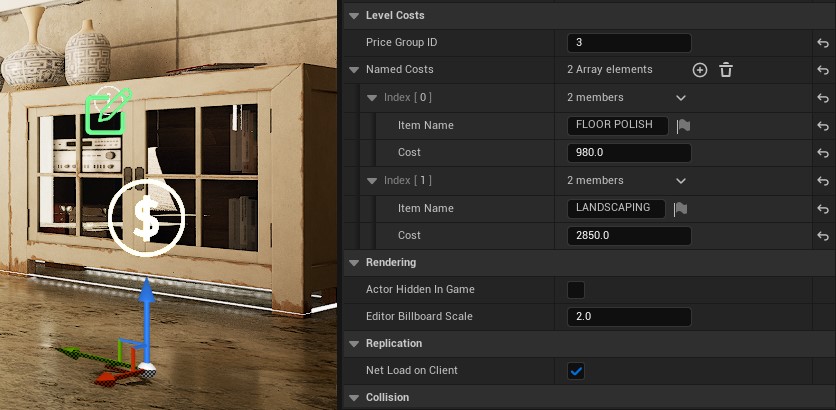Reset Price Group ID to default value

tap(821, 43)
